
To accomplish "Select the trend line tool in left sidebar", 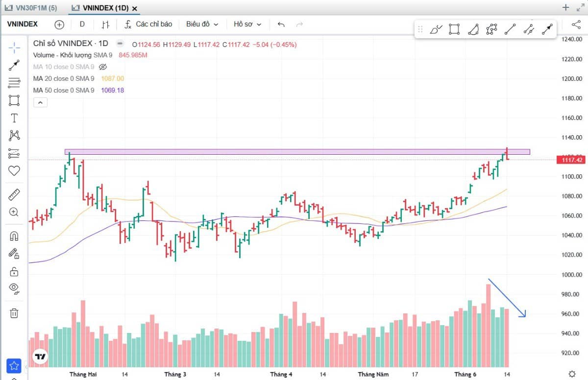I will [14, 66].
